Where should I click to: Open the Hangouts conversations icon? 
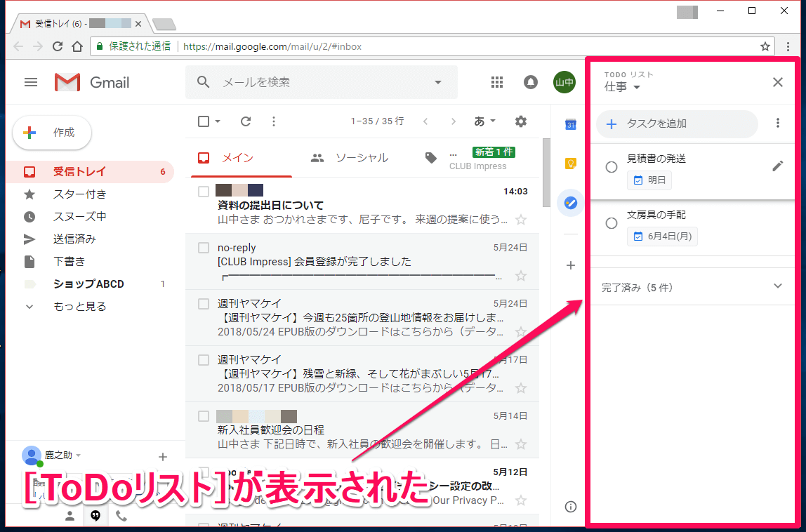point(95,516)
